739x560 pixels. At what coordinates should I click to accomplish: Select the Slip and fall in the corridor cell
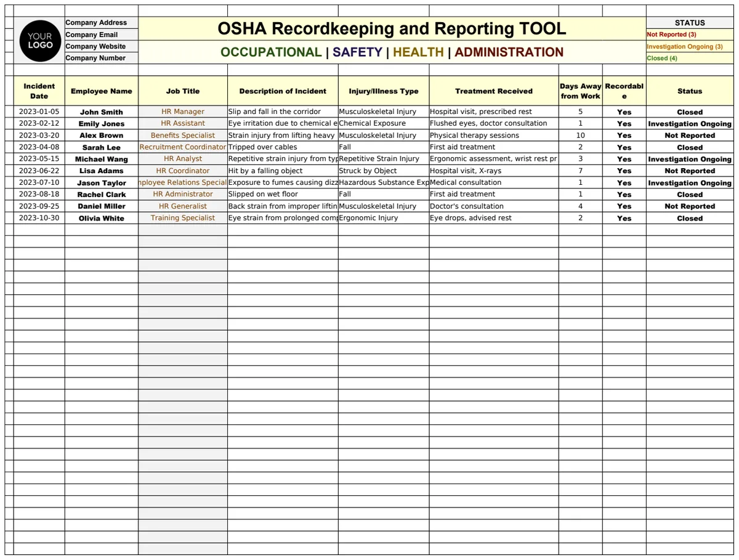tap(283, 112)
